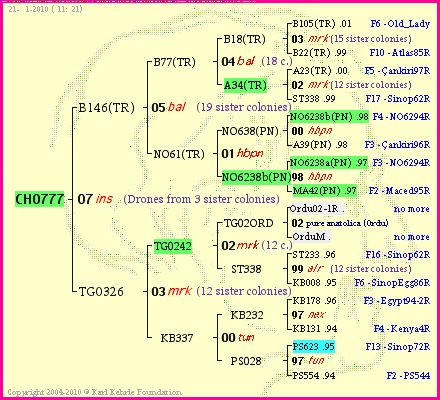
Task: Follow the F13 - Sinop72R link
Action: click(x=398, y=347)
